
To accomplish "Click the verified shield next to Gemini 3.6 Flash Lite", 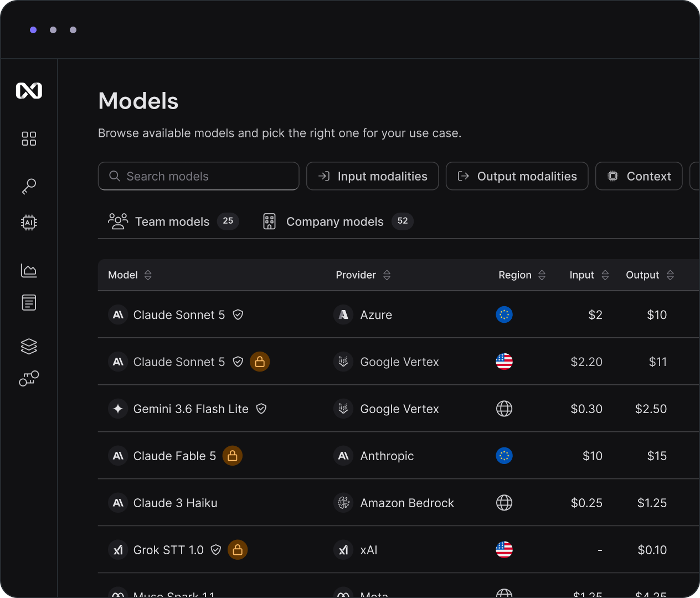I will pos(261,409).
